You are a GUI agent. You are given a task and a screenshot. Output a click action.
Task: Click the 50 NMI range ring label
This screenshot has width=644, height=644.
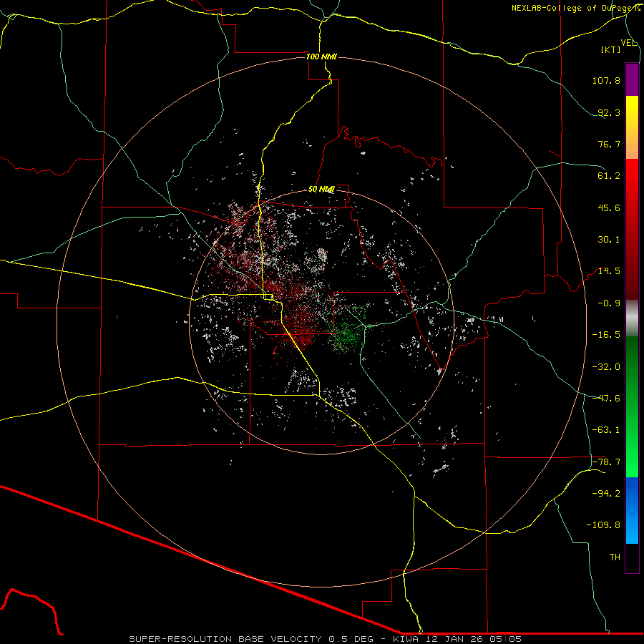(321, 189)
